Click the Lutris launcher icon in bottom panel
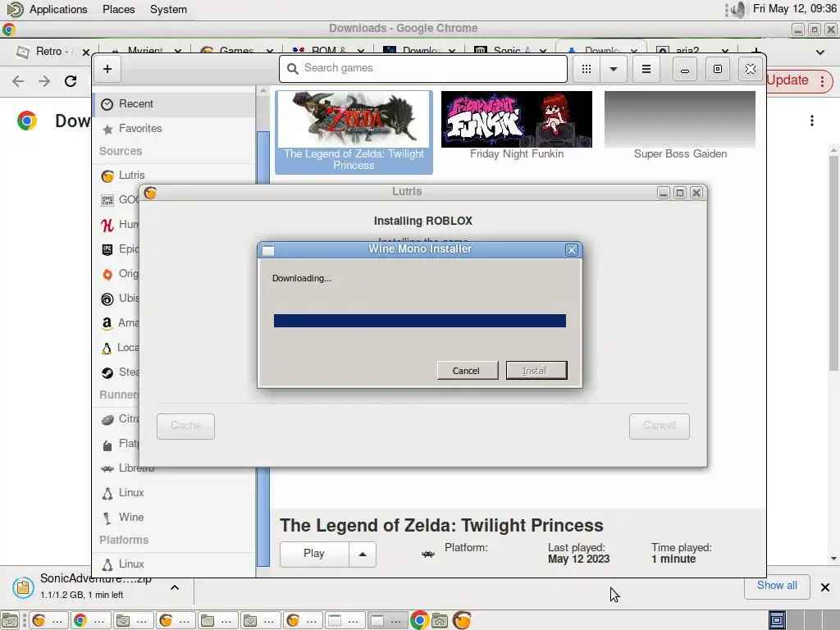Image resolution: width=840 pixels, height=630 pixels. (x=462, y=620)
